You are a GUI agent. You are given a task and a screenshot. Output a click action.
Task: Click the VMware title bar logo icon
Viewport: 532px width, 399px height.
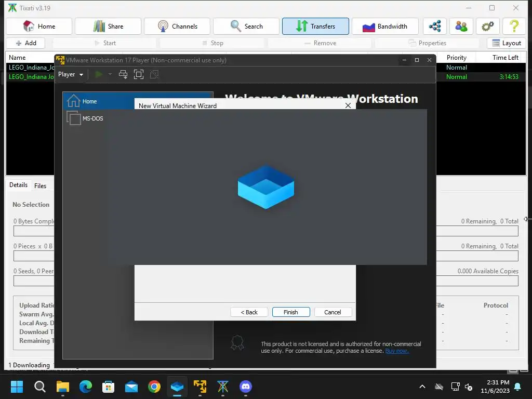pyautogui.click(x=60, y=60)
